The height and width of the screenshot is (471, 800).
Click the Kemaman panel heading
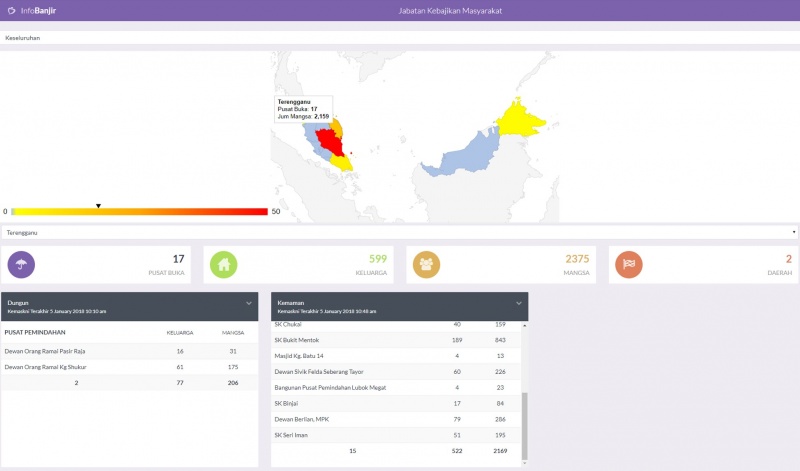coord(290,303)
